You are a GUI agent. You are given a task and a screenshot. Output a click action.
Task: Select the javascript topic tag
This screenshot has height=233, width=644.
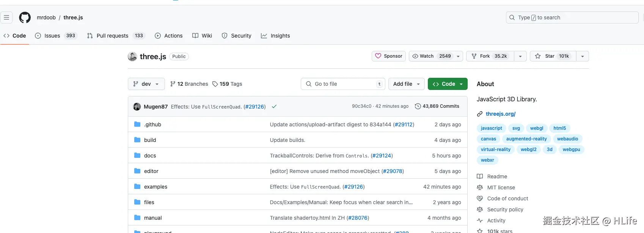tap(492, 128)
